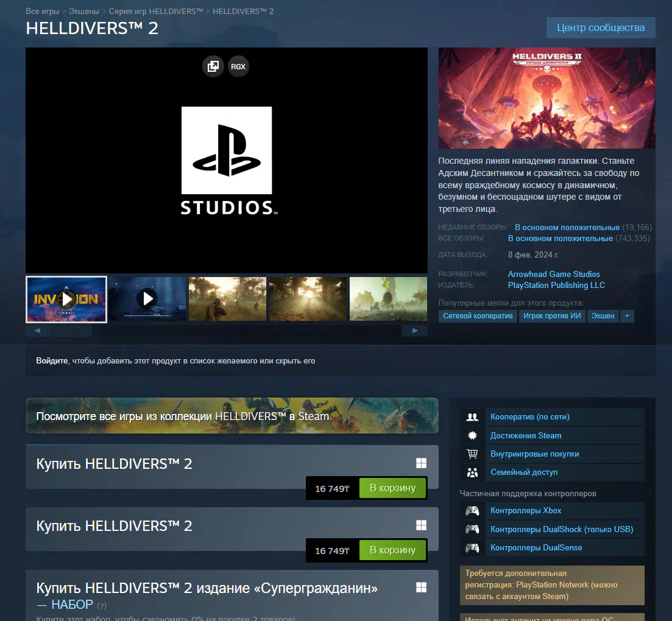Go to Все игры breadcrumb
Screen dimensions: 672x621
coord(43,11)
